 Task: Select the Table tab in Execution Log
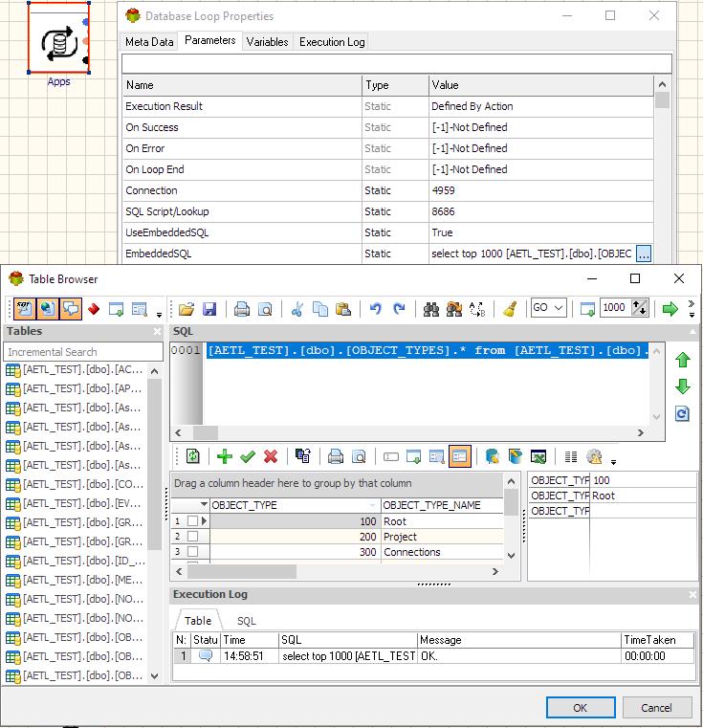[x=198, y=621]
